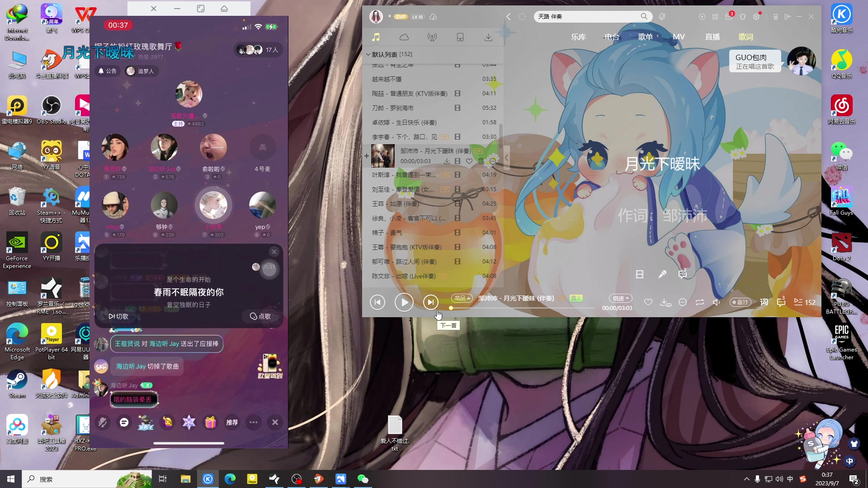Image resolution: width=868 pixels, height=488 pixels.
Task: Toggle heart favorite on 月光下暧昧 list row
Action: [469, 161]
